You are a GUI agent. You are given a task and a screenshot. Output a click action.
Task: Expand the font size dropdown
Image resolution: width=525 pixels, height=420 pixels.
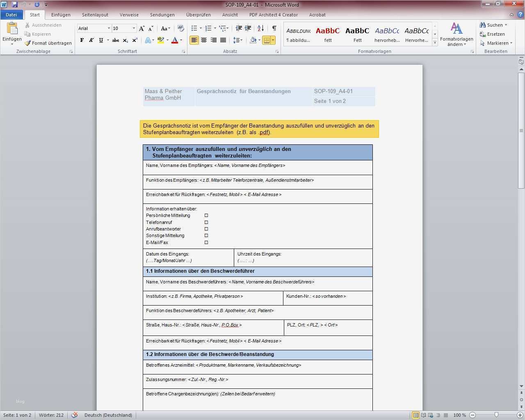tap(134, 28)
